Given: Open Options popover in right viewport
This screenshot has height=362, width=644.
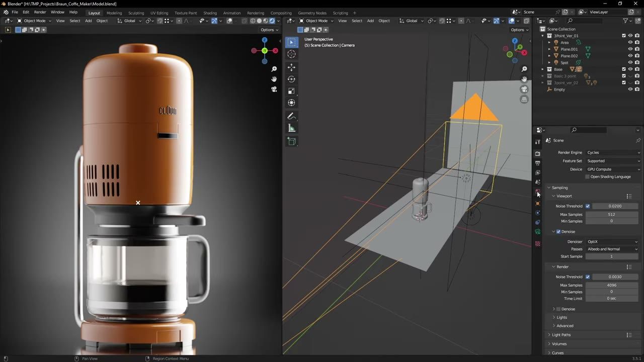Looking at the screenshot, I should point(519,30).
